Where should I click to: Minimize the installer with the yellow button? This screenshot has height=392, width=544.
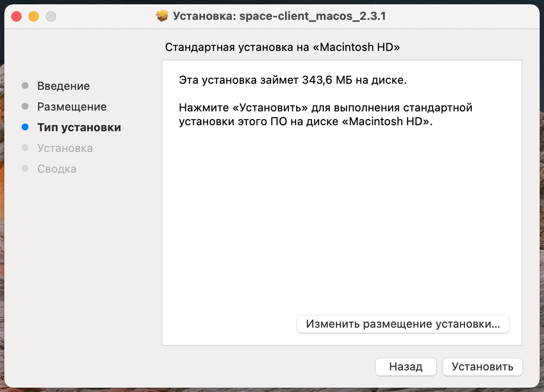point(34,16)
